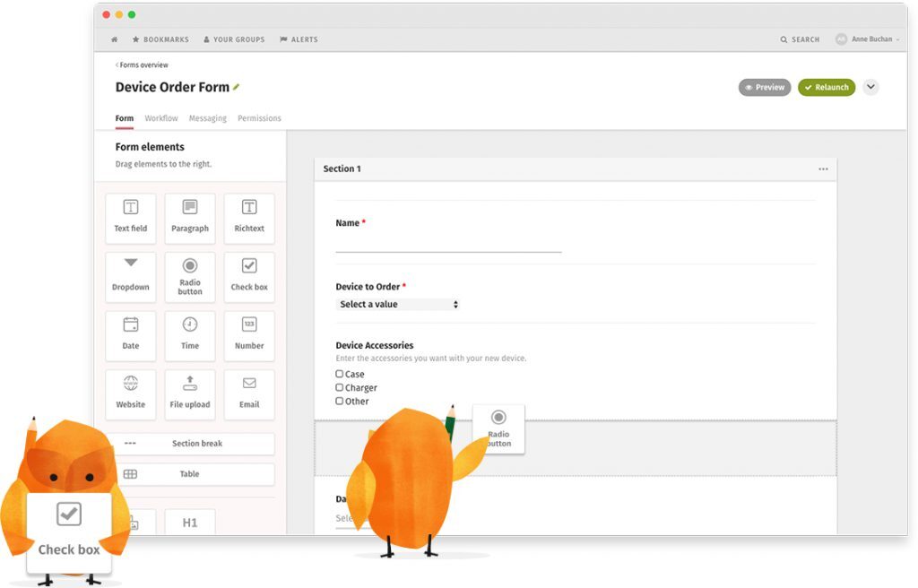Select the Number element

pos(249,335)
